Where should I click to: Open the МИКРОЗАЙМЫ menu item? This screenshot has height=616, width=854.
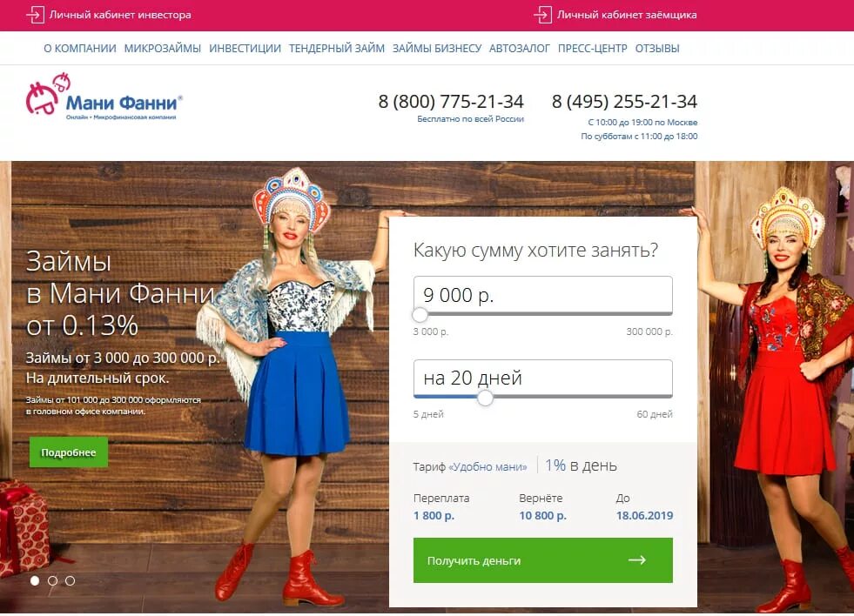point(162,49)
